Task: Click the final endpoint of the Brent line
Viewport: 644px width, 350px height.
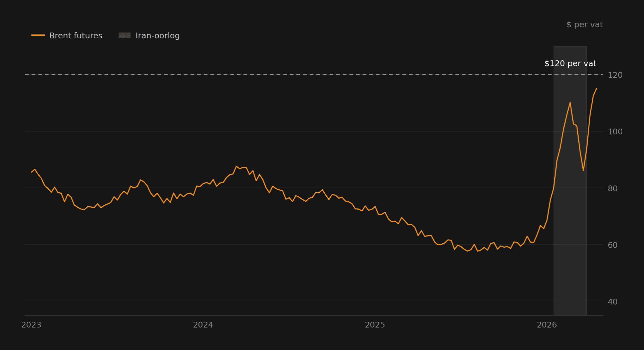Action: [x=597, y=88]
